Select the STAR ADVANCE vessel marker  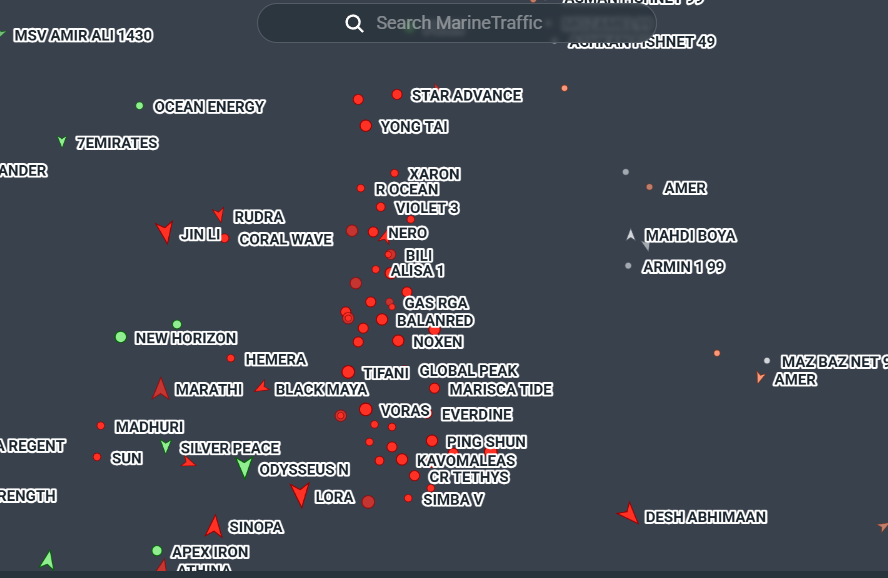click(397, 95)
